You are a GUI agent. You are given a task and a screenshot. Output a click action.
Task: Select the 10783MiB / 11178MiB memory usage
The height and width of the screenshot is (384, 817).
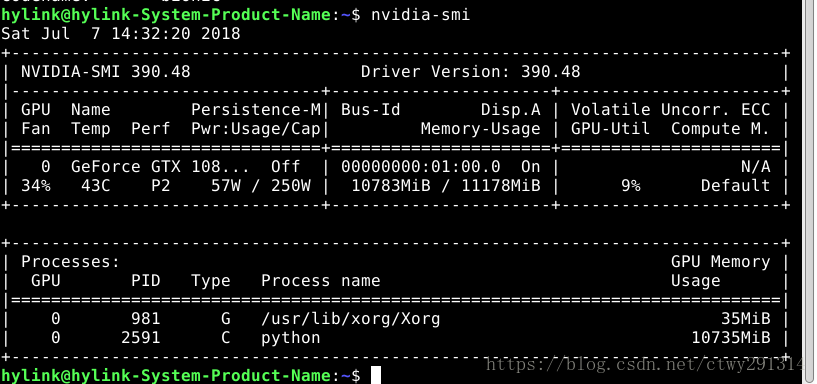click(445, 185)
